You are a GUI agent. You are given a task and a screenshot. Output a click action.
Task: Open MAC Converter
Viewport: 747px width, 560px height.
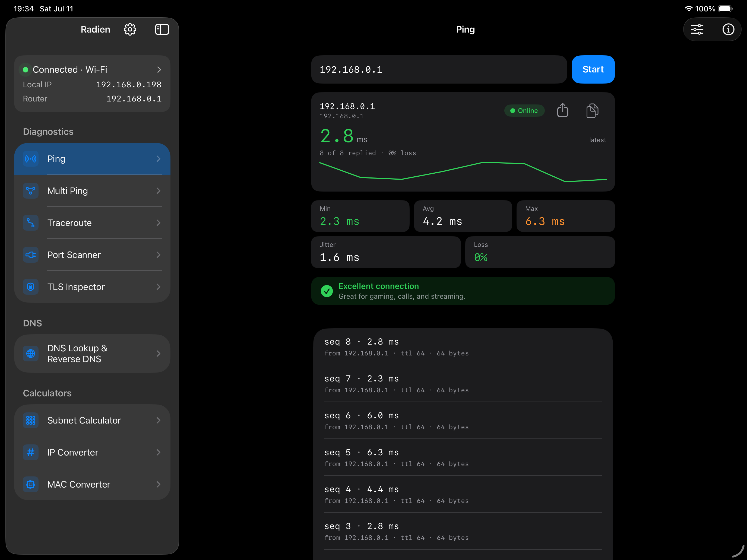pos(92,484)
